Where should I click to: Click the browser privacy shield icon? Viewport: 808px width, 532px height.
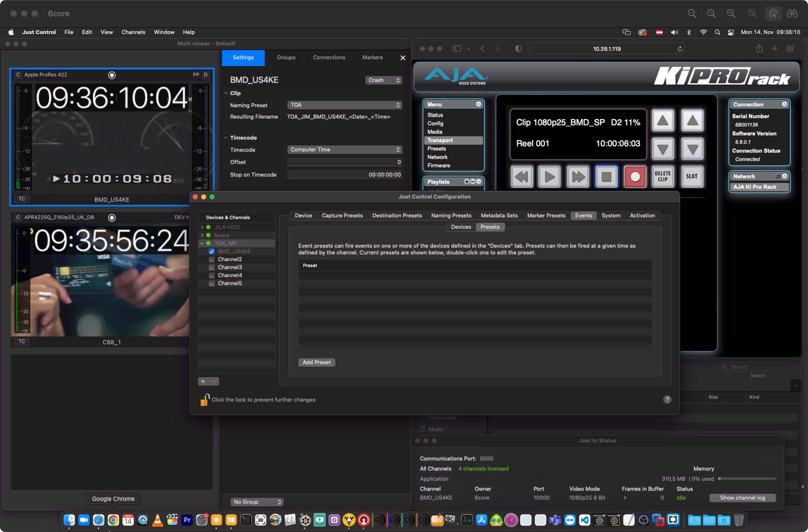tap(518, 49)
